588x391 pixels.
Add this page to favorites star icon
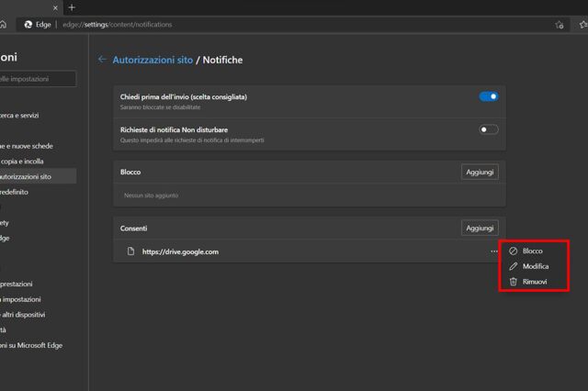click(559, 25)
